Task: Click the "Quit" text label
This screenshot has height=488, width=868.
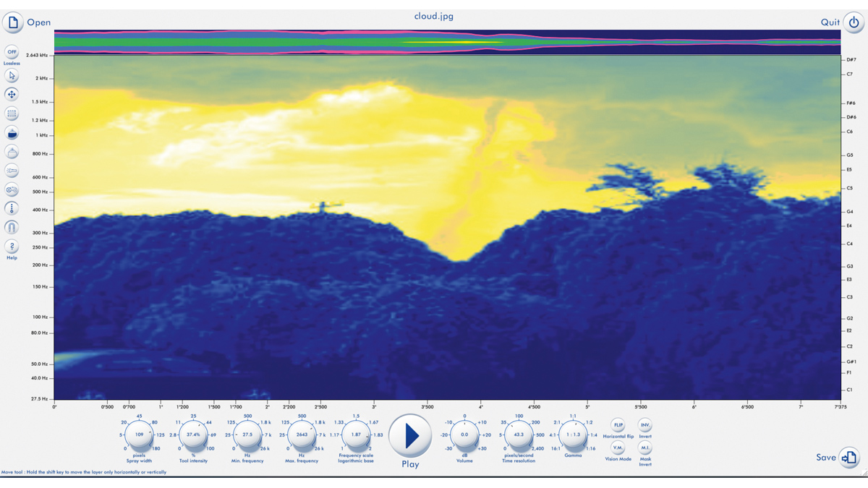Action: click(x=830, y=22)
